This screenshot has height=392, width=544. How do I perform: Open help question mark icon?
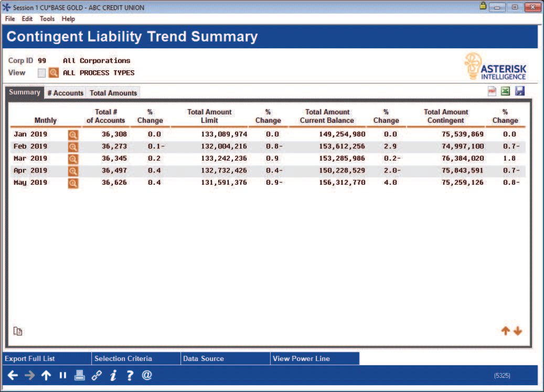click(130, 375)
